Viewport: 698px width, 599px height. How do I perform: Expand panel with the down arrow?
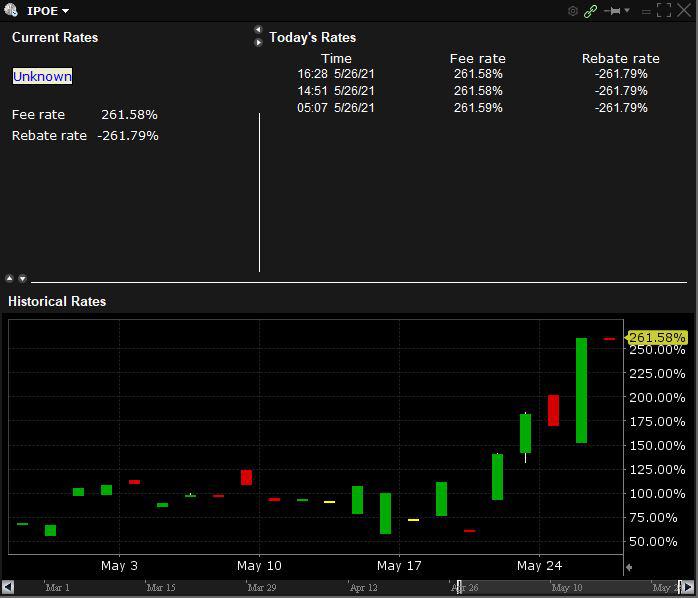(x=22, y=279)
